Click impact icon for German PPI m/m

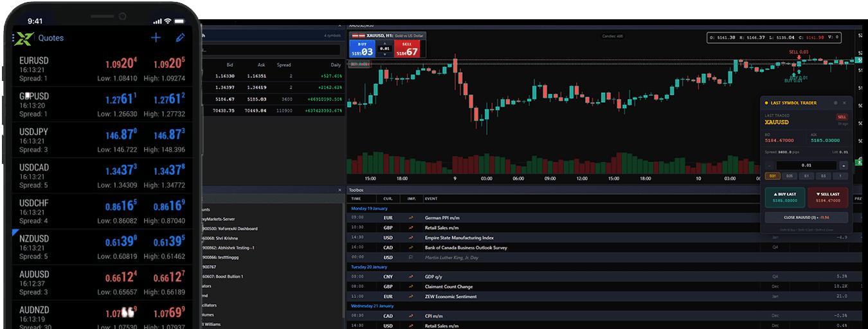(x=410, y=218)
